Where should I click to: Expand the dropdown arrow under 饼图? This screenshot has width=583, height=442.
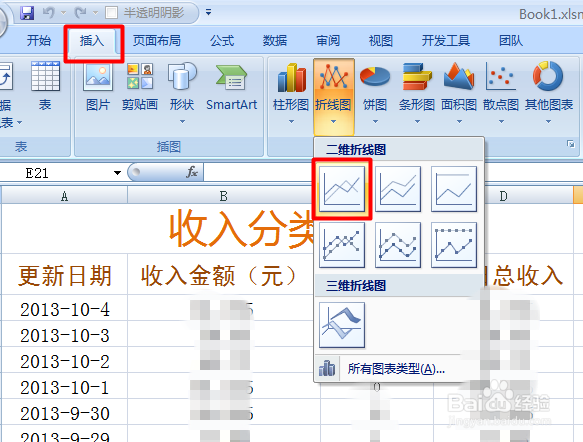click(375, 122)
